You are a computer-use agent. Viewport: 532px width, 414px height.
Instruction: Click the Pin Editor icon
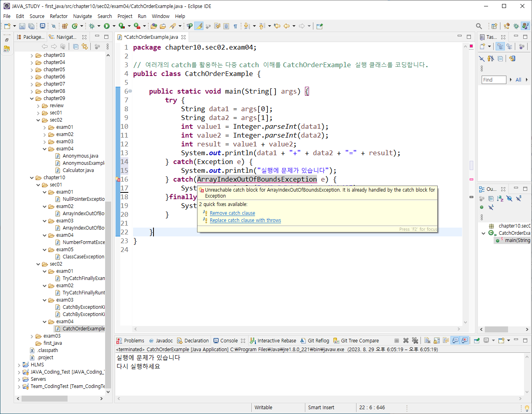[x=319, y=26]
